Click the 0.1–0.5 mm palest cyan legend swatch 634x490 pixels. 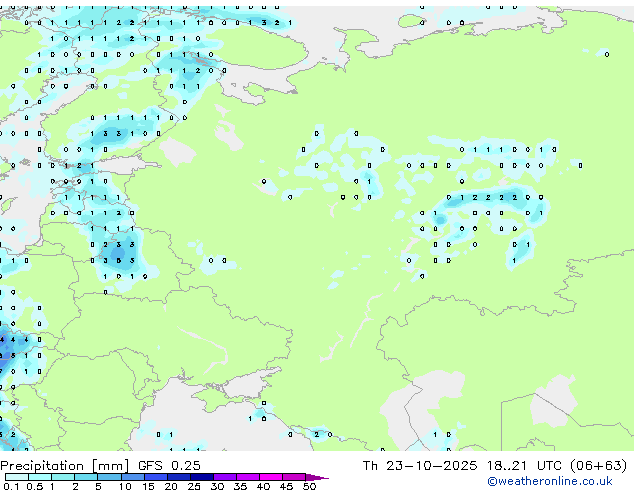click(17, 477)
